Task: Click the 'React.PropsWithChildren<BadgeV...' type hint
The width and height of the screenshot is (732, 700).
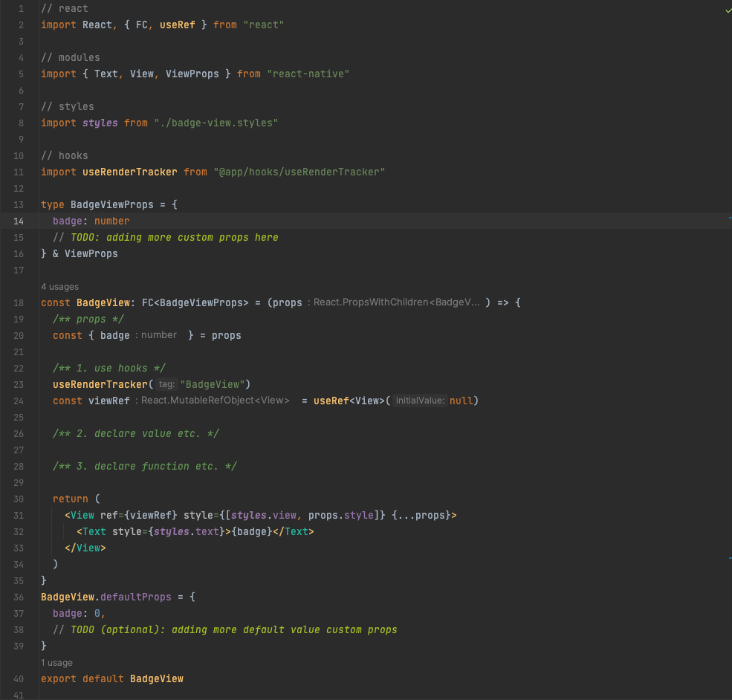Action: pyautogui.click(x=396, y=302)
